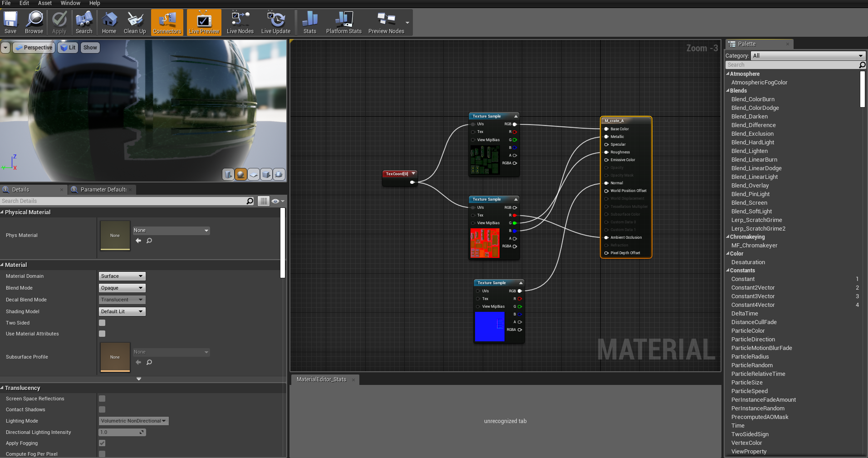Open the Window menu
868x458 pixels.
pos(70,3)
